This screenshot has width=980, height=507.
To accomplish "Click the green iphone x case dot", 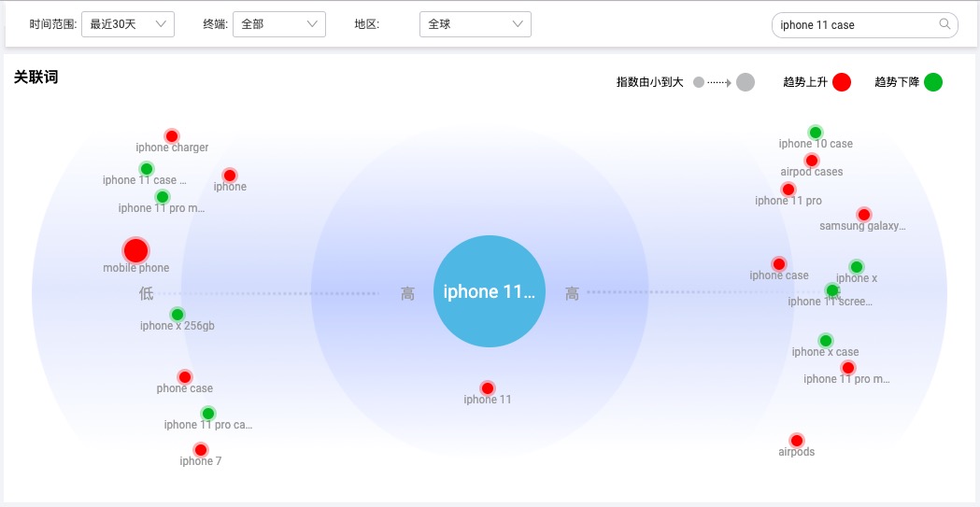I will 826,340.
